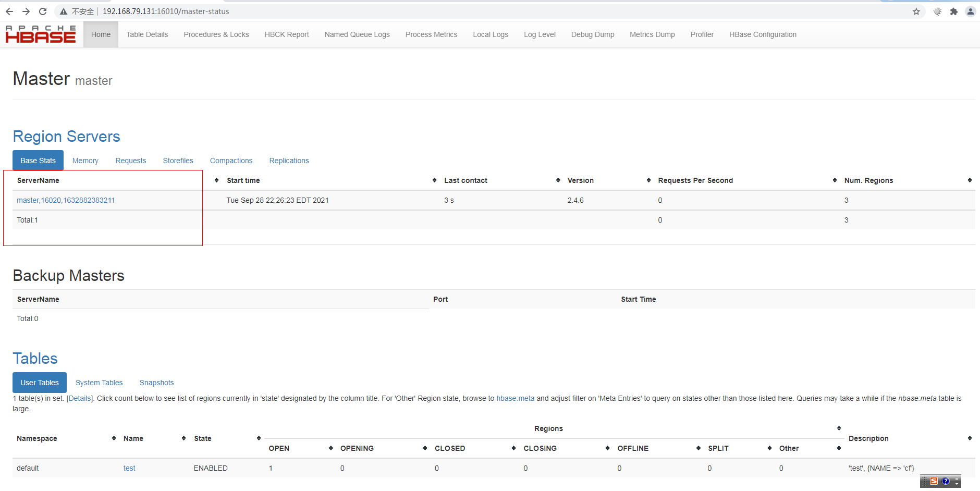Click the hbase:meta link in the description

click(x=515, y=398)
